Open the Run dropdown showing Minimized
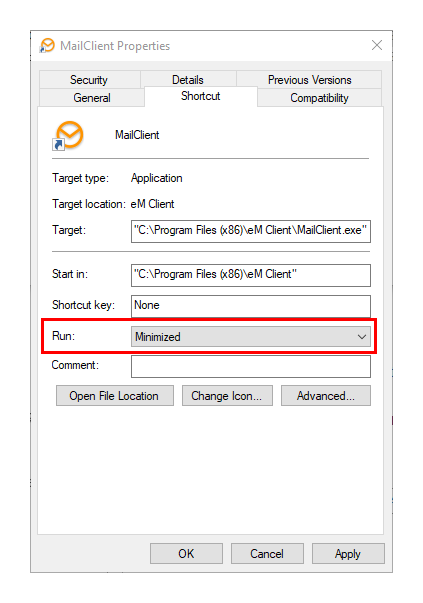423x603 pixels. pos(251,336)
